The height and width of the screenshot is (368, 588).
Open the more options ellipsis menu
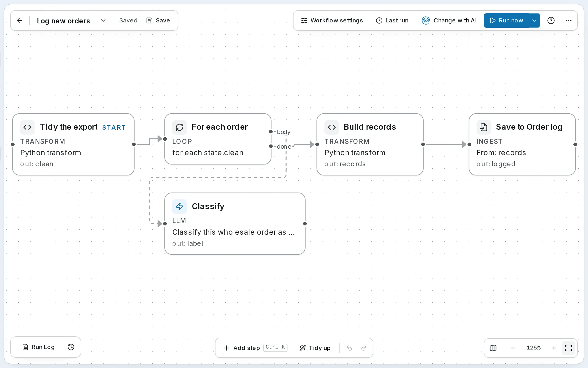[x=569, y=20]
